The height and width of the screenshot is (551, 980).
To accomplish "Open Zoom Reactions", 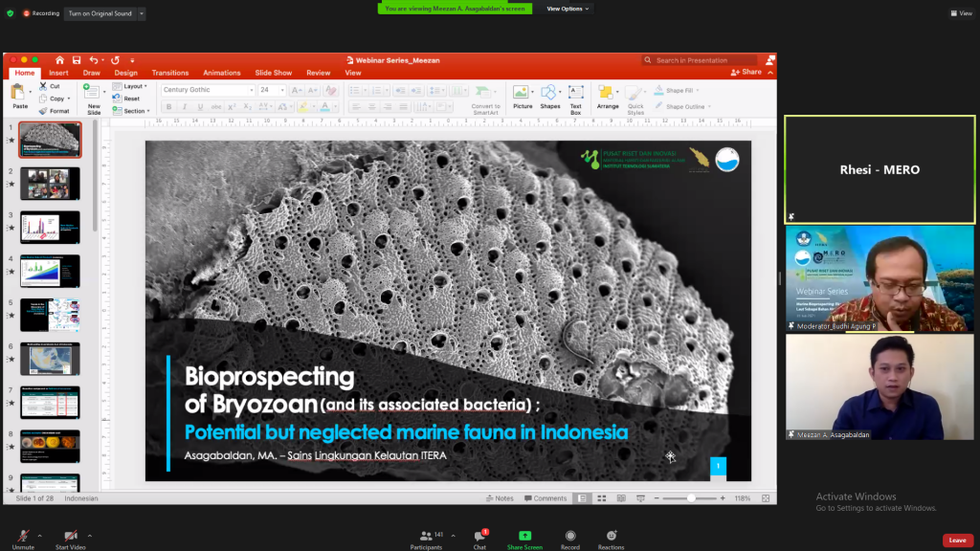I will tap(611, 540).
